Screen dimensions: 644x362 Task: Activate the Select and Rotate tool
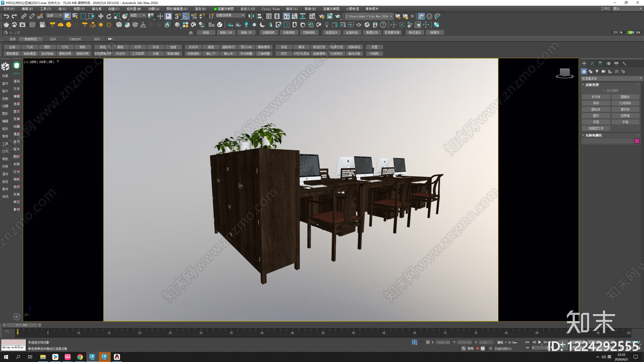pyautogui.click(x=109, y=16)
